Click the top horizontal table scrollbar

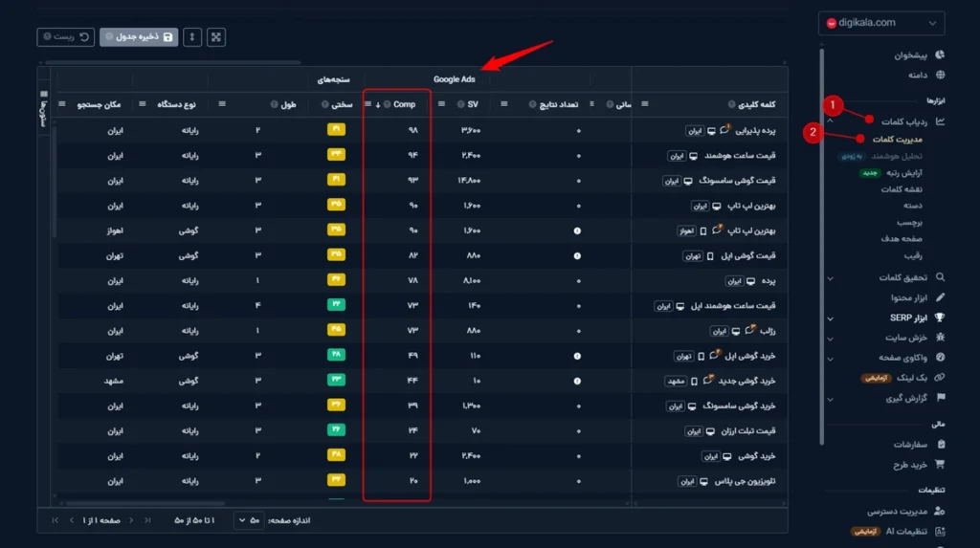[172, 62]
